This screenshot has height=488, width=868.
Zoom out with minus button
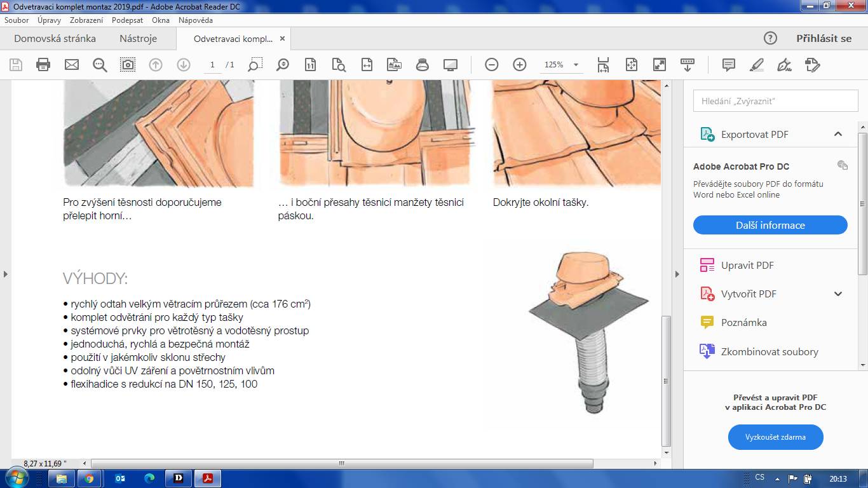pos(491,65)
